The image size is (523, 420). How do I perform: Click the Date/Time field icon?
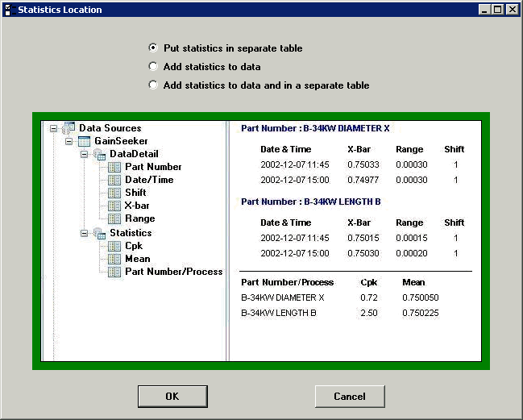point(114,180)
